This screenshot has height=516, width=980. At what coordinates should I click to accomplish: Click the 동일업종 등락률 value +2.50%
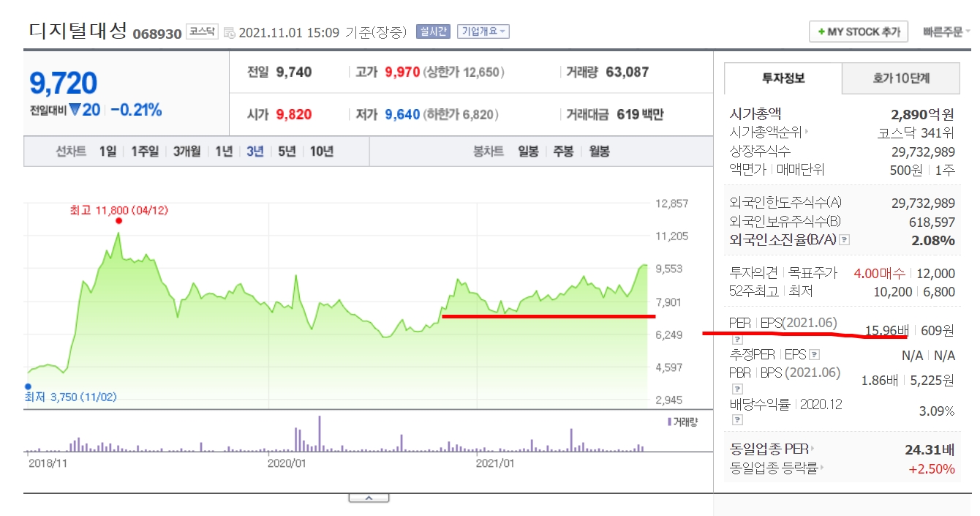[x=932, y=468]
